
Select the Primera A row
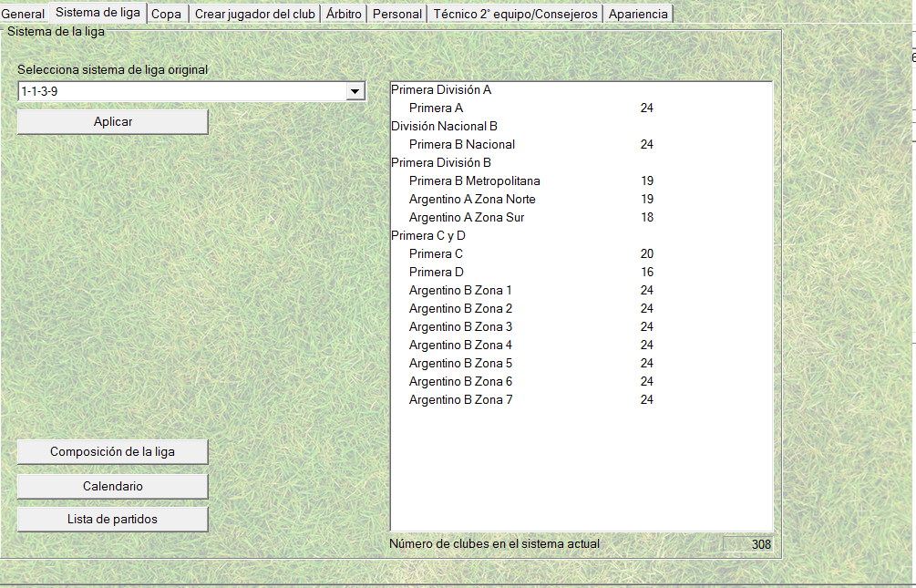(582, 108)
